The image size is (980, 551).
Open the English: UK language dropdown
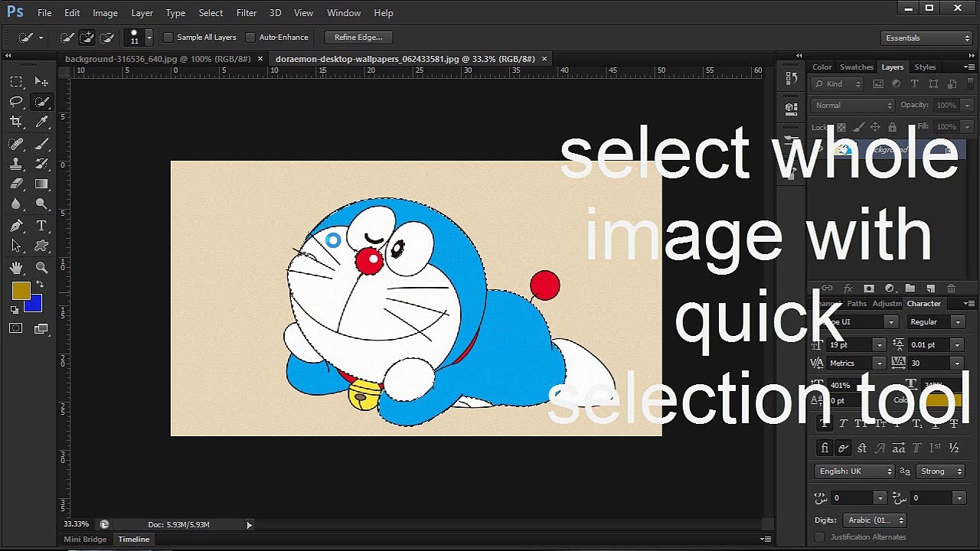coord(854,471)
